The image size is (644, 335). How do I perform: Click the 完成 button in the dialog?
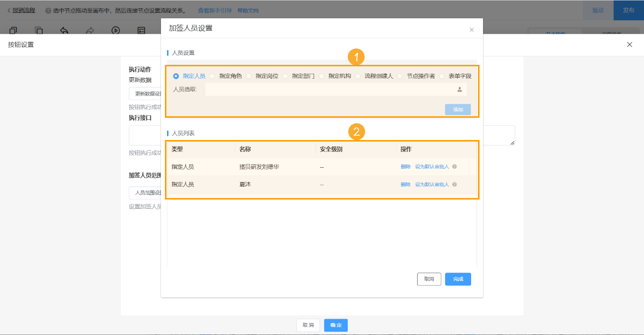458,279
